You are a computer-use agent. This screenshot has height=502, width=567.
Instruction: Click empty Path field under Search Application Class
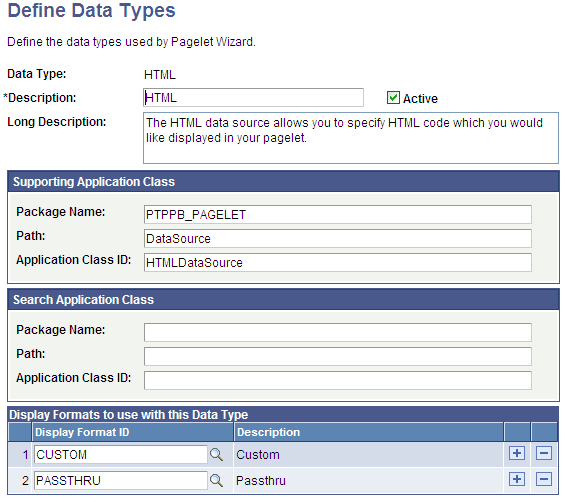(x=338, y=356)
